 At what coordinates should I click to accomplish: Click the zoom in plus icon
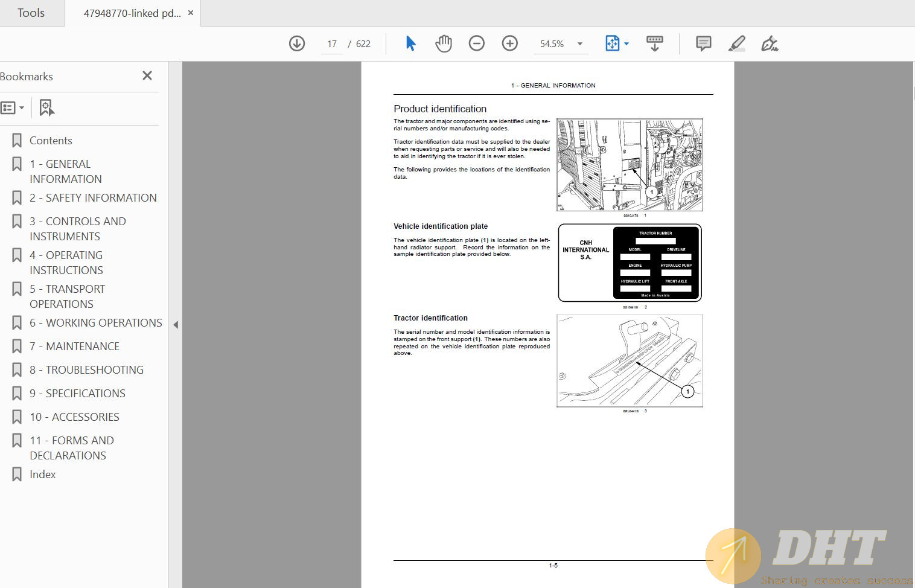pos(510,43)
